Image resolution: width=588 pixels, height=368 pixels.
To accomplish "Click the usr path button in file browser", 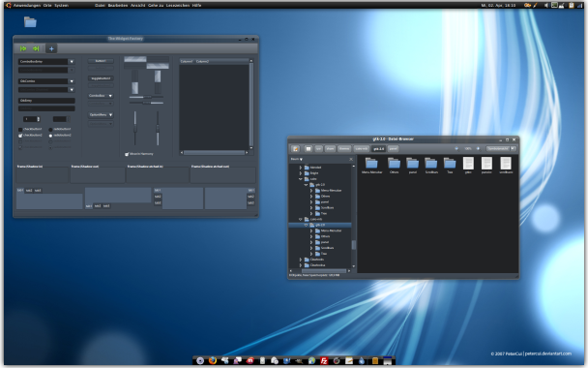I will point(318,149).
